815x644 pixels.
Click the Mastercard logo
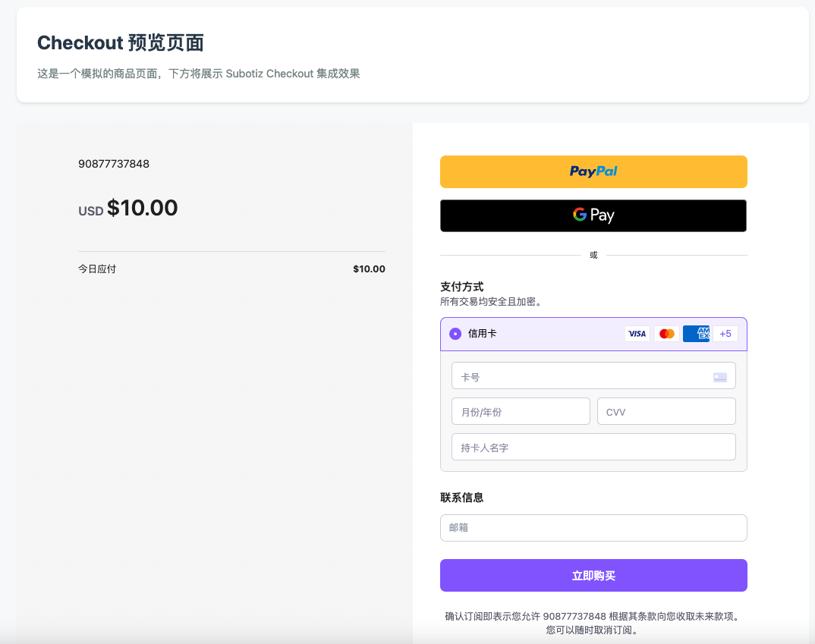pos(666,334)
